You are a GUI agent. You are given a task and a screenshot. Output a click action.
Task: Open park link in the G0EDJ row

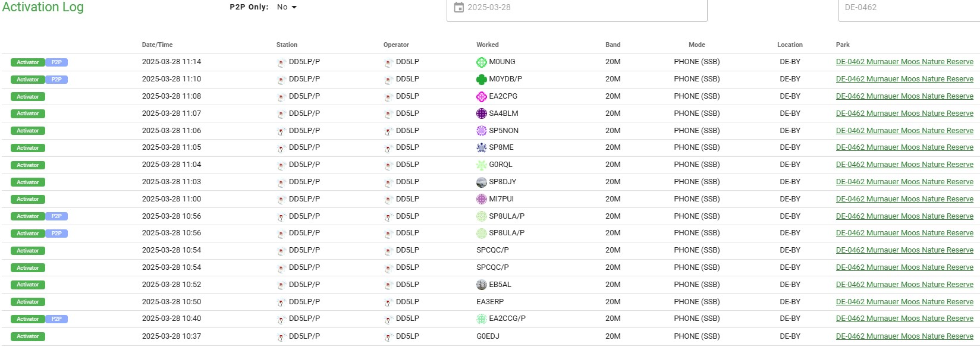coord(904,336)
